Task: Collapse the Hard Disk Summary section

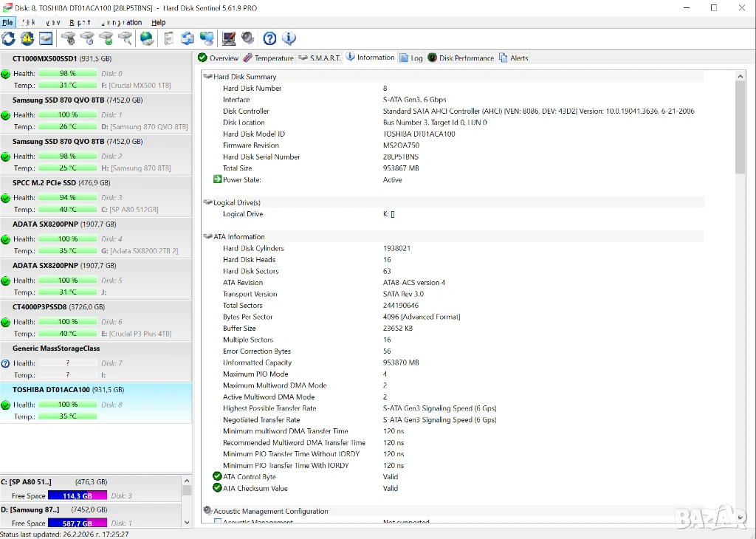Action: pyautogui.click(x=207, y=77)
